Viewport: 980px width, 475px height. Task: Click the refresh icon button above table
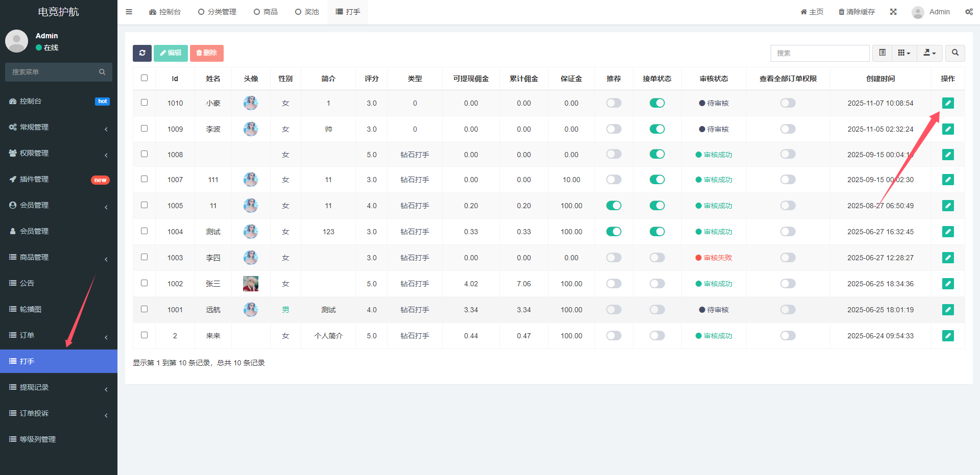(142, 53)
